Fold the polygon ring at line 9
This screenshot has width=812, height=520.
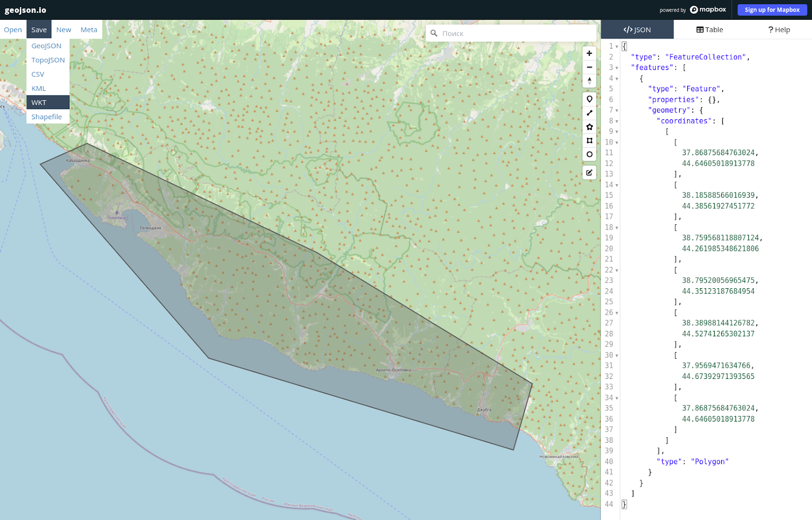coord(617,132)
